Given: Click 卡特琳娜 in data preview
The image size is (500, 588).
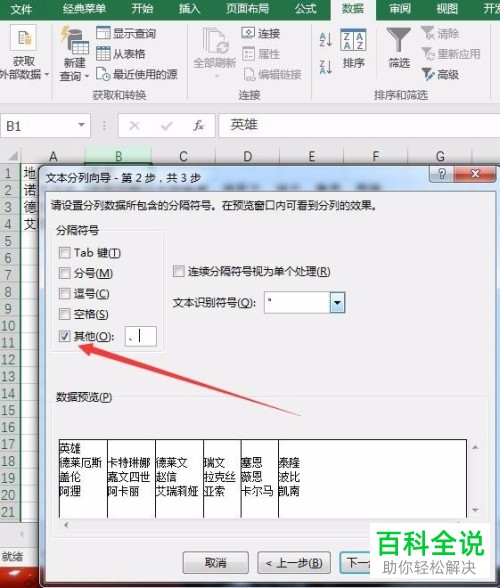Looking at the screenshot, I should pos(129,462).
